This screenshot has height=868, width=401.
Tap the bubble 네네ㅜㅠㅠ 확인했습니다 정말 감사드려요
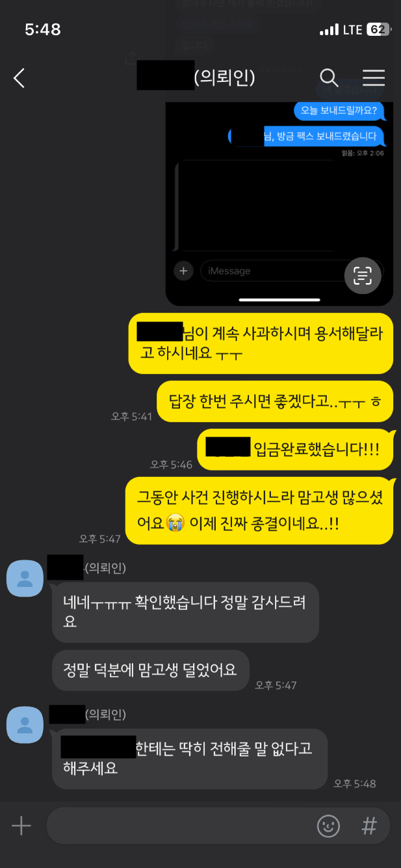pos(185,612)
